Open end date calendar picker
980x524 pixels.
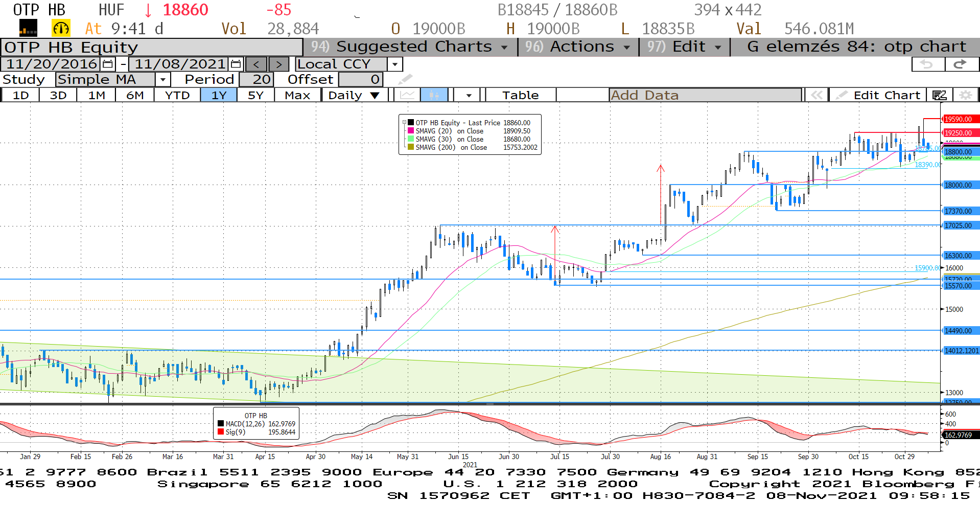coord(236,64)
